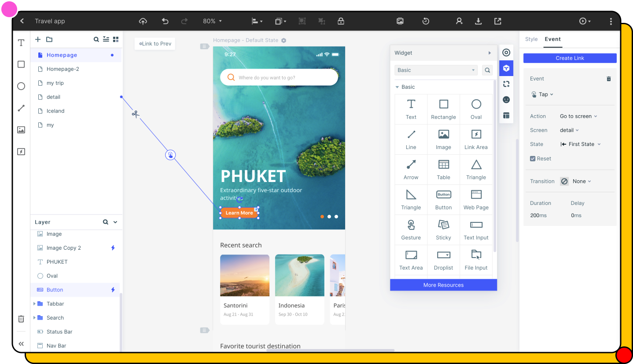Select the Sticky widget
Screen dimensions: 633x364
point(443,229)
